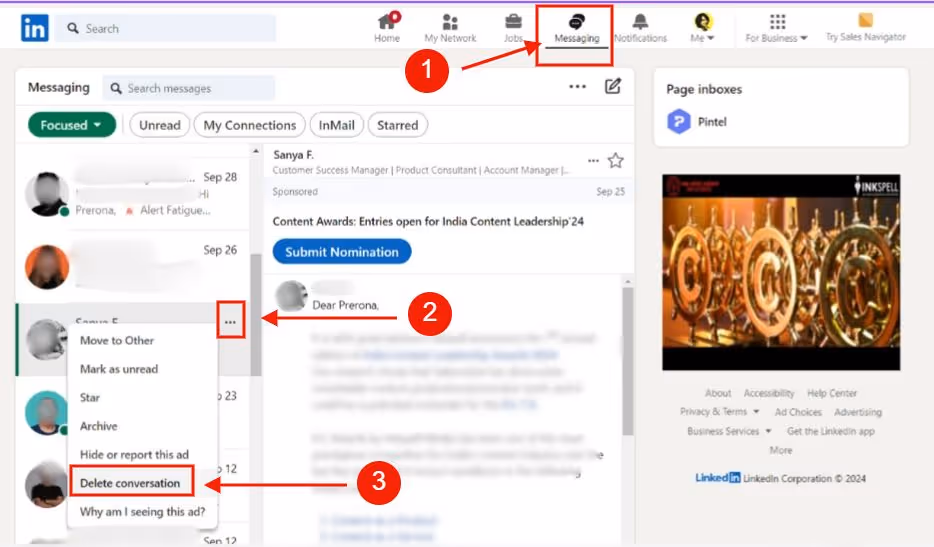Click the Submit Nomination button
This screenshot has width=934, height=547.
click(x=342, y=251)
